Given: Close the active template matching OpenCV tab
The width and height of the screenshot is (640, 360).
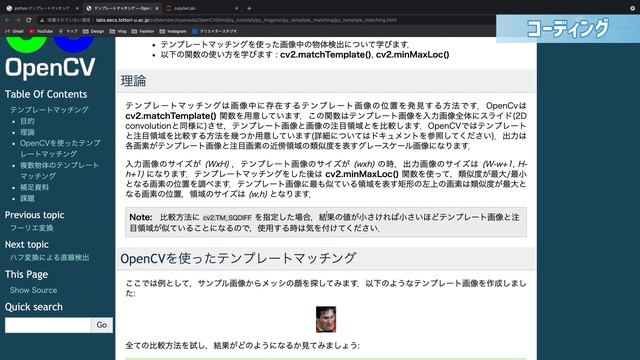Looking at the screenshot, I should coord(157,8).
